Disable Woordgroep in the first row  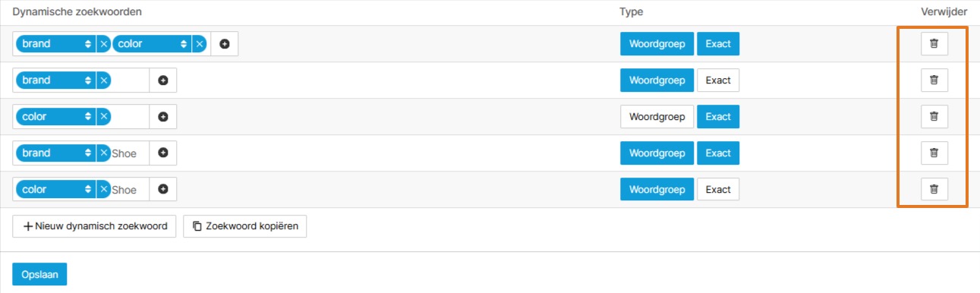(657, 44)
